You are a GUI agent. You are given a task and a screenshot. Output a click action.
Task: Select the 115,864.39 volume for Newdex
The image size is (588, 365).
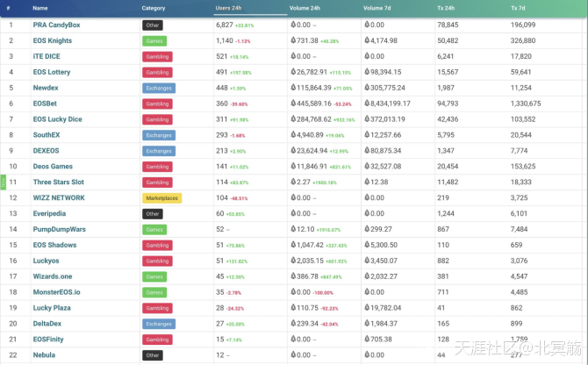tap(314, 88)
